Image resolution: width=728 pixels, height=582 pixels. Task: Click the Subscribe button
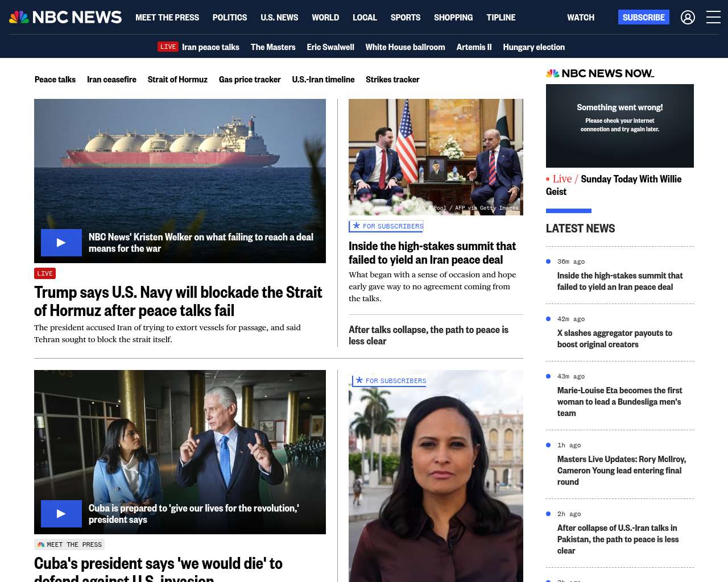tap(644, 17)
